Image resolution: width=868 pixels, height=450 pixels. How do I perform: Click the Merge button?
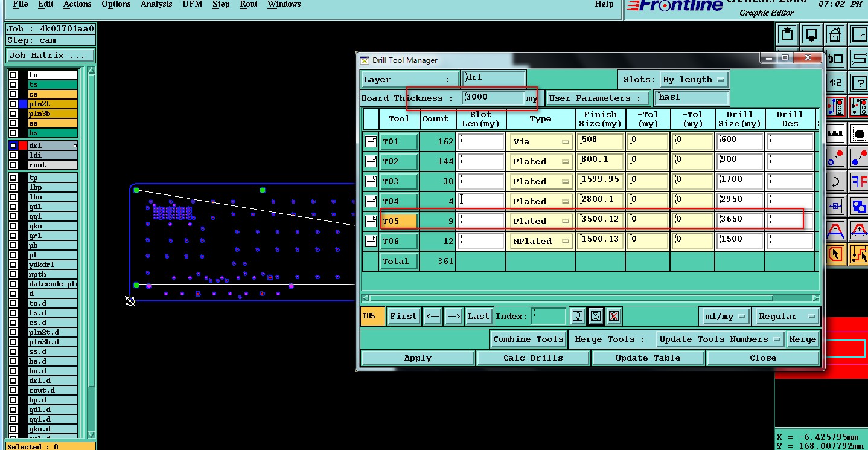802,339
